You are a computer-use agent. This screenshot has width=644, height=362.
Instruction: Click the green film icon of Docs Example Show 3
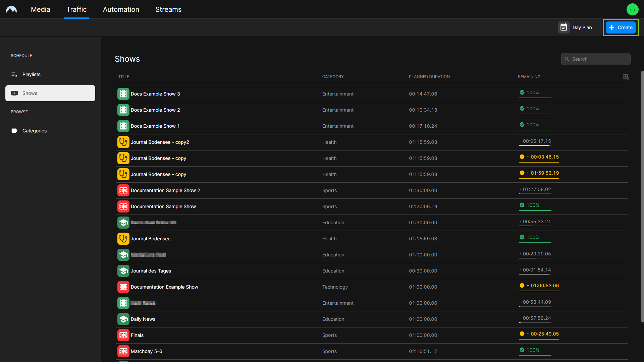tap(123, 94)
